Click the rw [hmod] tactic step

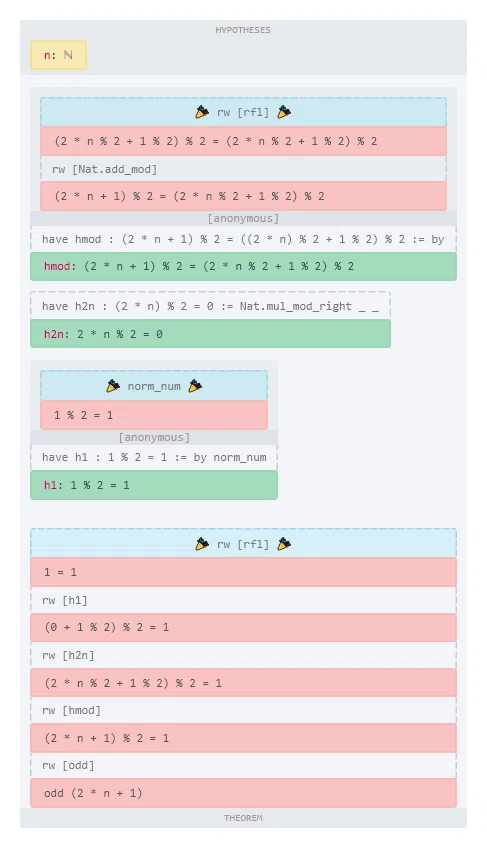tap(71, 710)
